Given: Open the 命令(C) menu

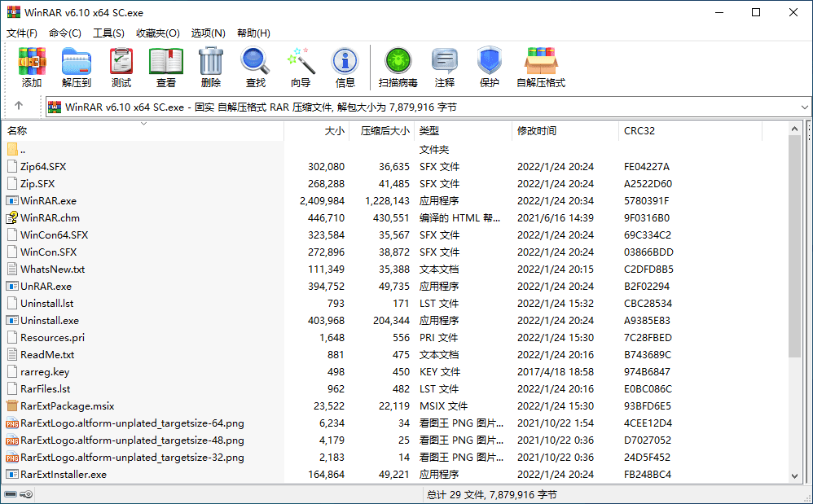Looking at the screenshot, I should tap(65, 33).
